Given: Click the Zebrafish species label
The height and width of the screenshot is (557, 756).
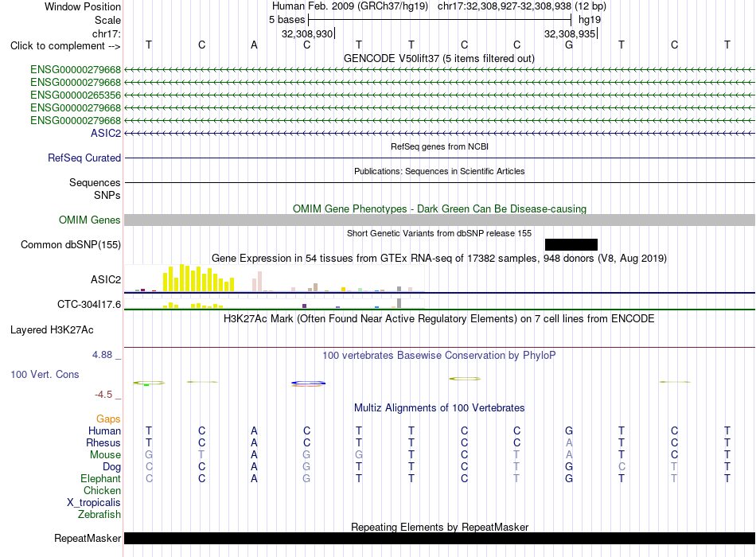Looking at the screenshot, I should (99, 514).
